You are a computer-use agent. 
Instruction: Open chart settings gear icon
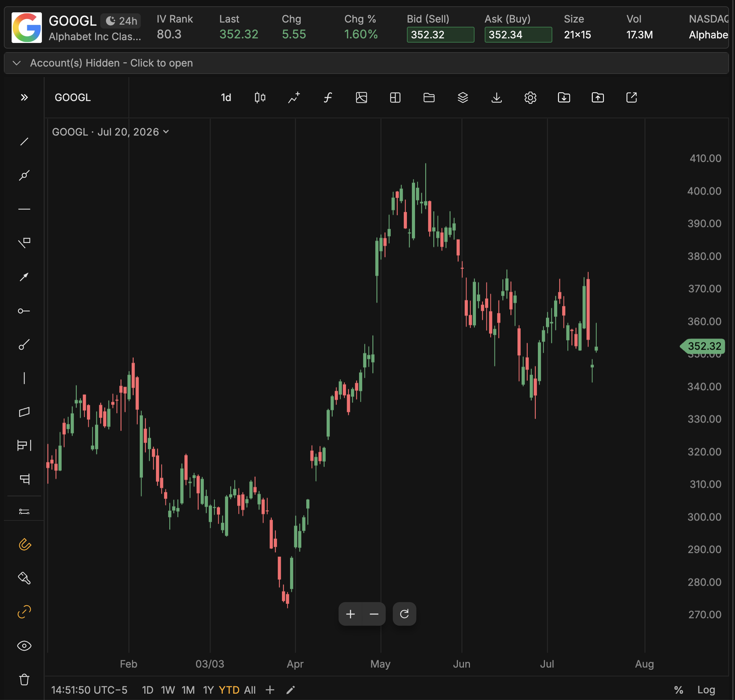pos(530,98)
